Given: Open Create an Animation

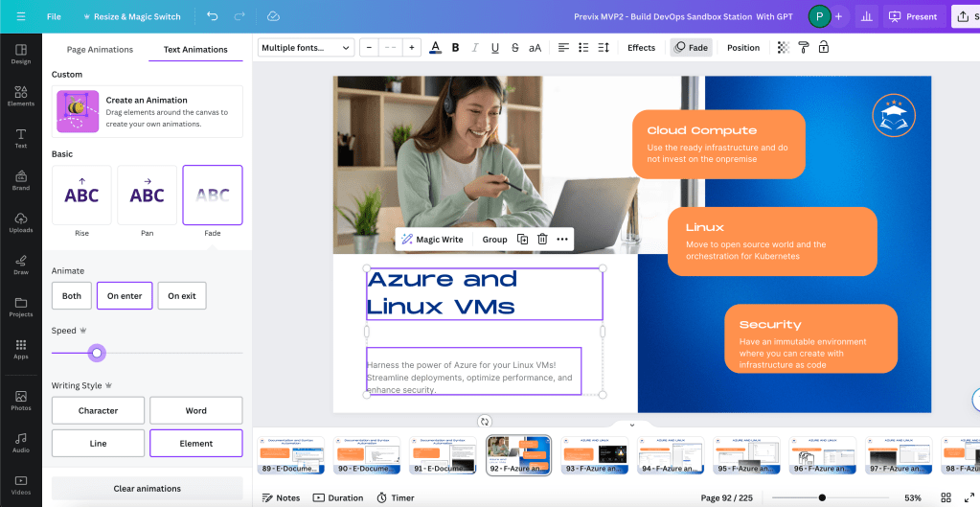Looking at the screenshot, I should tap(147, 111).
